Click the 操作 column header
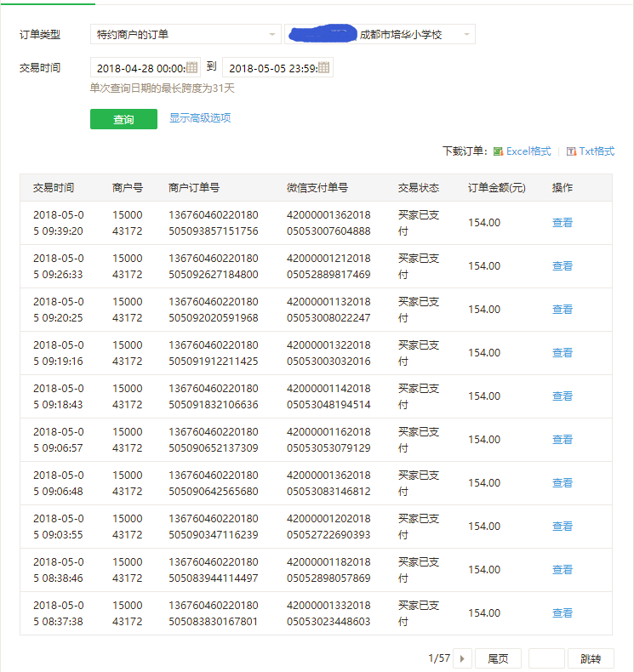The image size is (634, 672). [x=563, y=188]
